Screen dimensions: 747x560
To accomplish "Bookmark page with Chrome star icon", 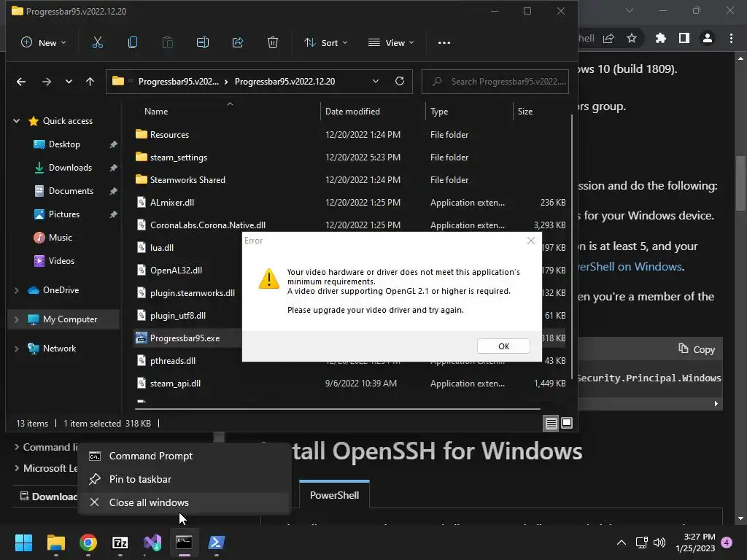I will tap(632, 38).
